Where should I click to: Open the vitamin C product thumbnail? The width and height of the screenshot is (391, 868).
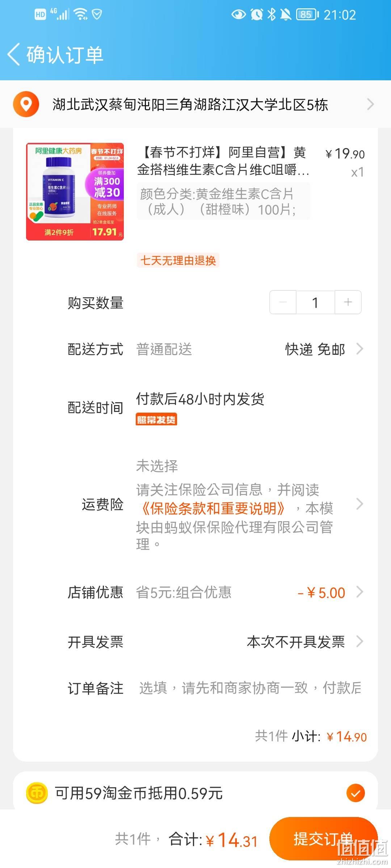(75, 191)
